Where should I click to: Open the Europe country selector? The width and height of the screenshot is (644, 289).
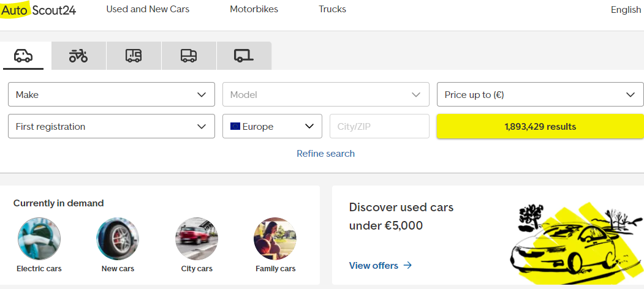[272, 127]
